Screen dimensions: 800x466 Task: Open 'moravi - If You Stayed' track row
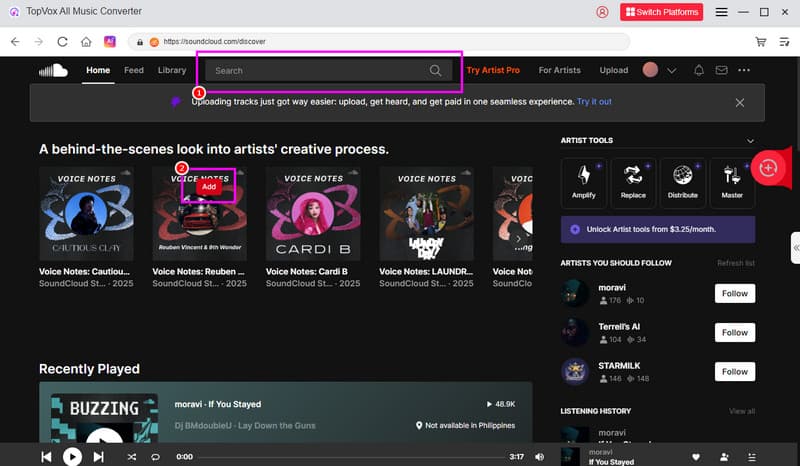218,404
